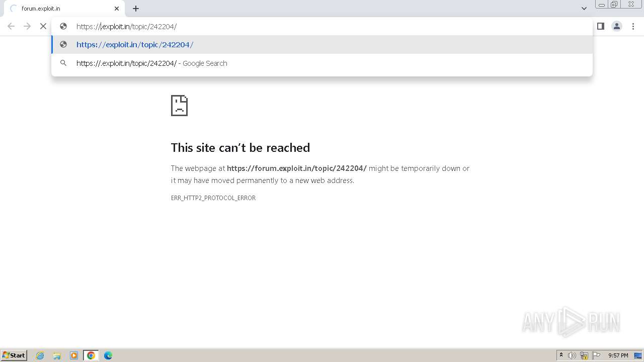The height and width of the screenshot is (362, 644).
Task: Toggle the browser side panel
Action: pyautogui.click(x=600, y=26)
